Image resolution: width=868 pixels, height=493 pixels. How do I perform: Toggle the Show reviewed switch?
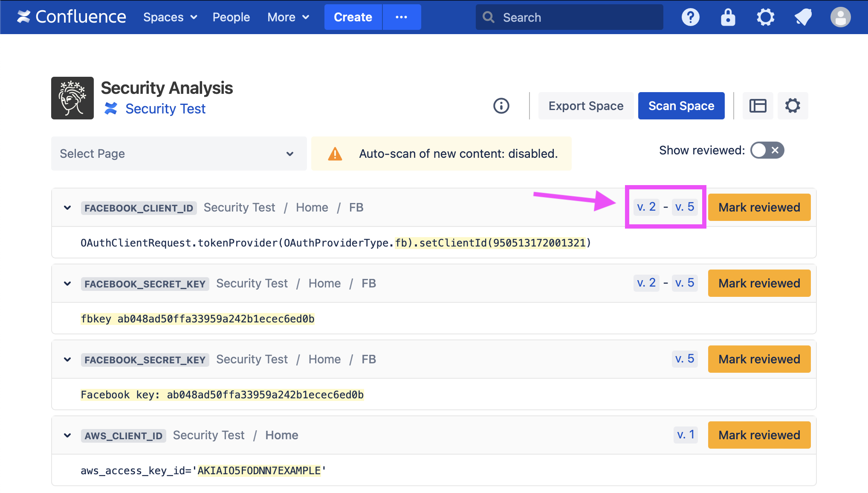tap(767, 150)
